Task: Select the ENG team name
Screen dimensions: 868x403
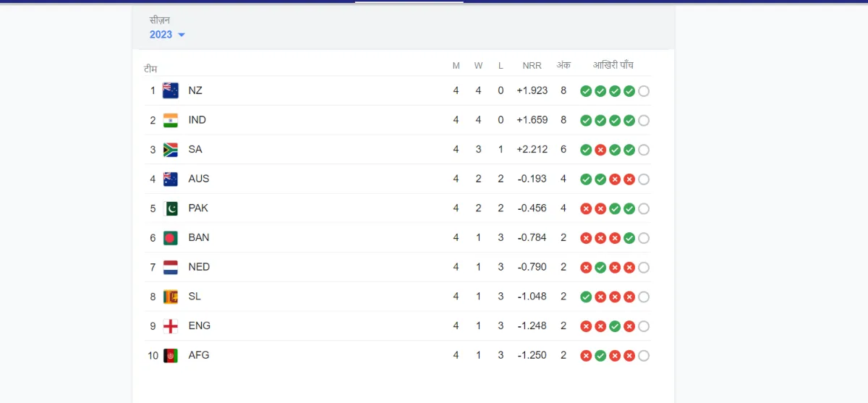Action: pyautogui.click(x=200, y=326)
